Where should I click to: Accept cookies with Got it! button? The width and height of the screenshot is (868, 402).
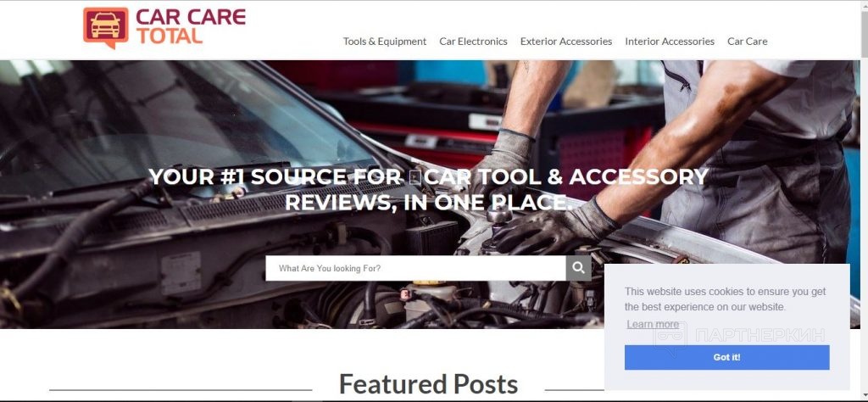coord(726,357)
